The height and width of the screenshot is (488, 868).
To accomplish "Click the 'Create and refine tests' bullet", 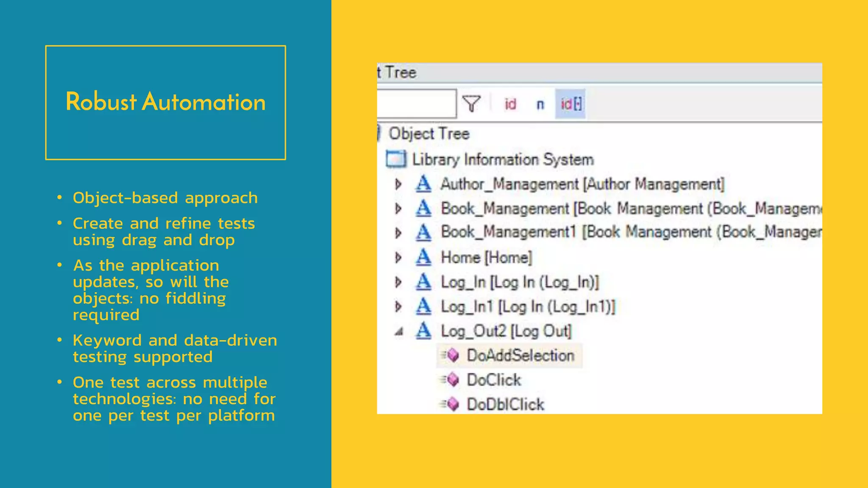I will tap(164, 231).
